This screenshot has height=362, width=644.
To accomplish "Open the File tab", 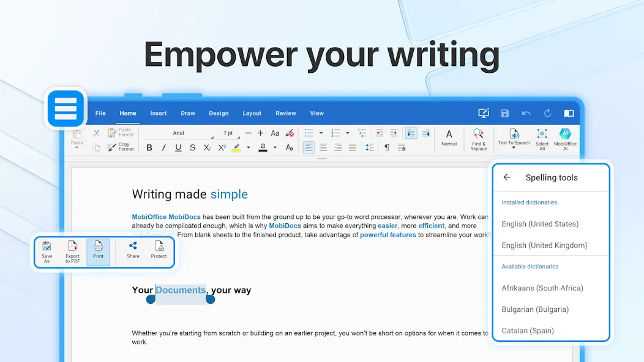I will click(x=100, y=113).
